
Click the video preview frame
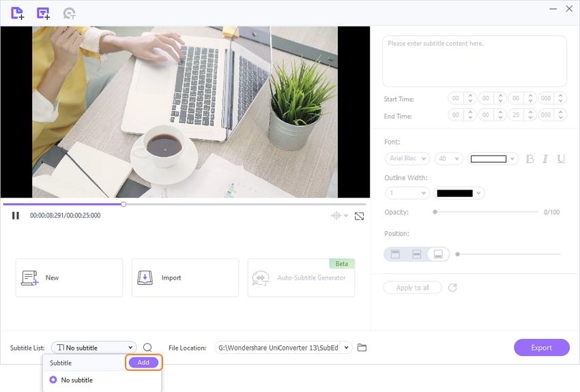(x=185, y=112)
